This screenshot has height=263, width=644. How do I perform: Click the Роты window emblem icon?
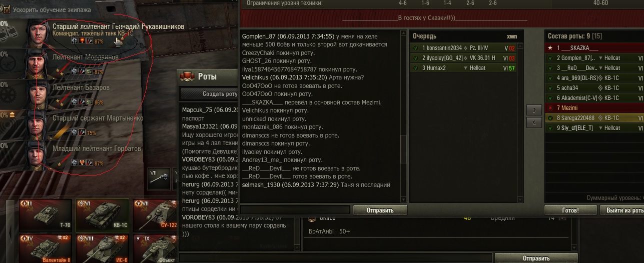click(x=187, y=76)
